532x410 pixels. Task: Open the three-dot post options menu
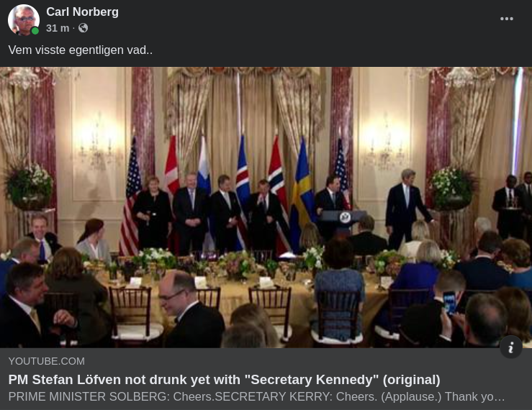507,19
